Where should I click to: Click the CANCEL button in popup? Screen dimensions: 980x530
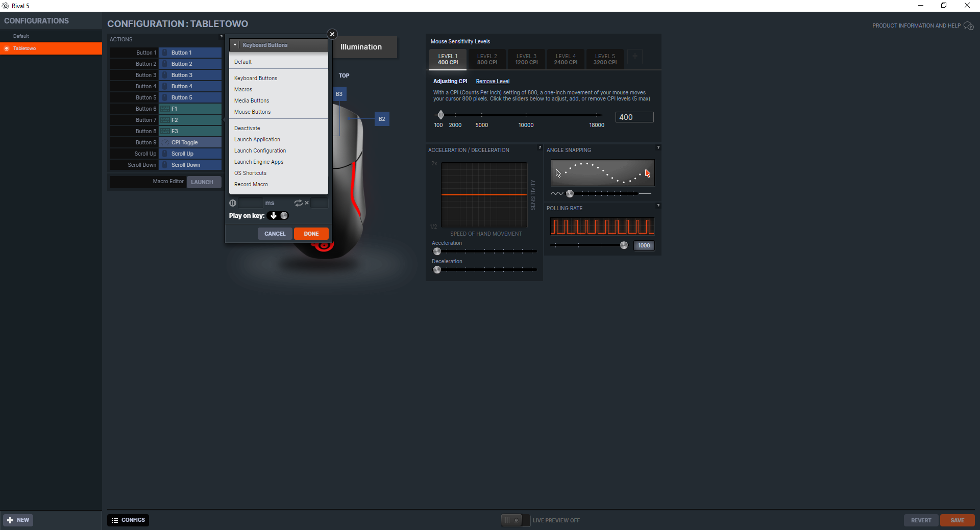click(x=275, y=234)
